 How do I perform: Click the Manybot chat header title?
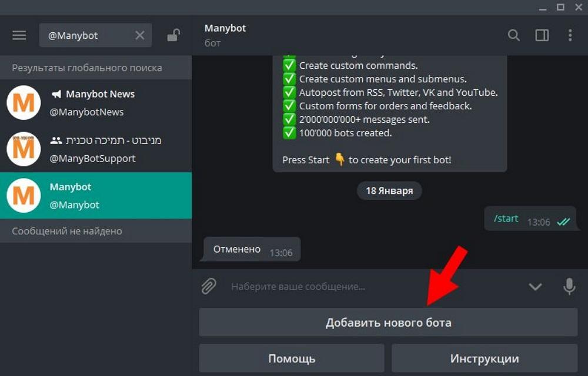225,28
